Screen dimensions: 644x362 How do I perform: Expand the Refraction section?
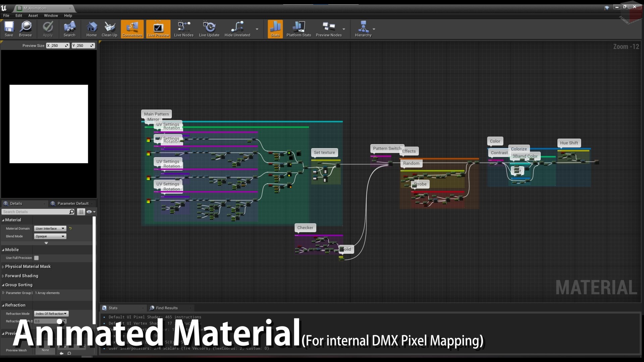(x=4, y=305)
